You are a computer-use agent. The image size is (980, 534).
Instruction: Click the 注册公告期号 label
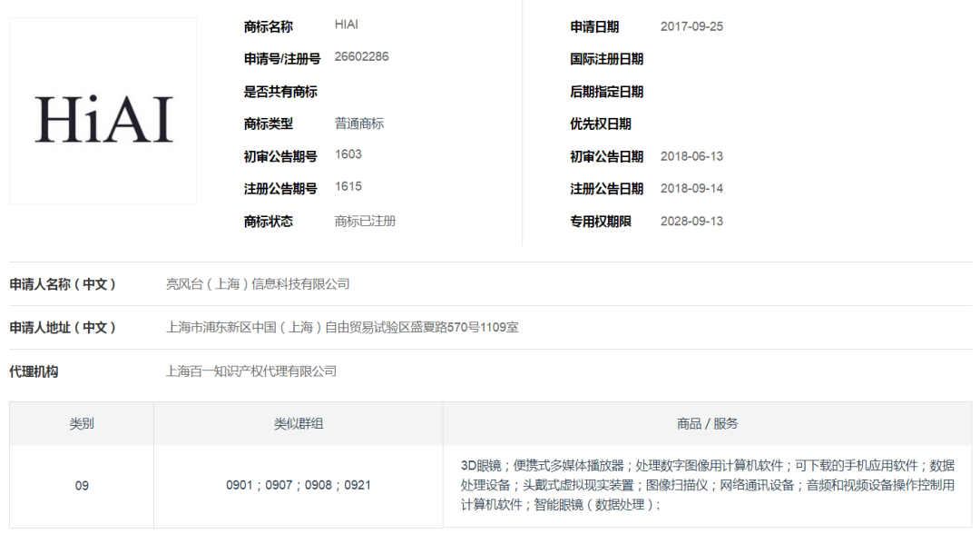(x=280, y=189)
